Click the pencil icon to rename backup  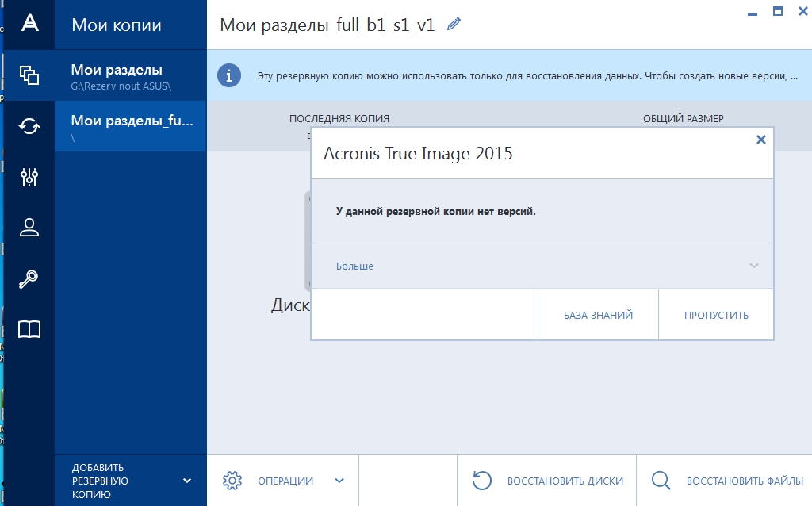coord(454,24)
